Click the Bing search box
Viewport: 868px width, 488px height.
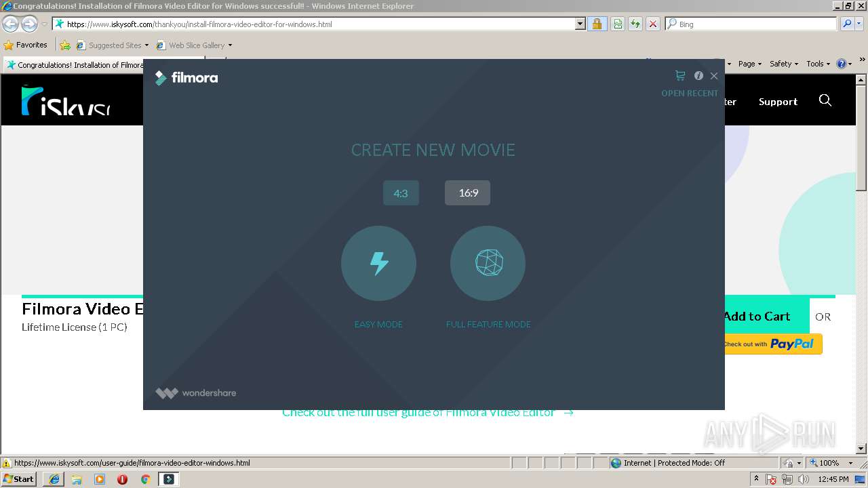pyautogui.click(x=751, y=24)
